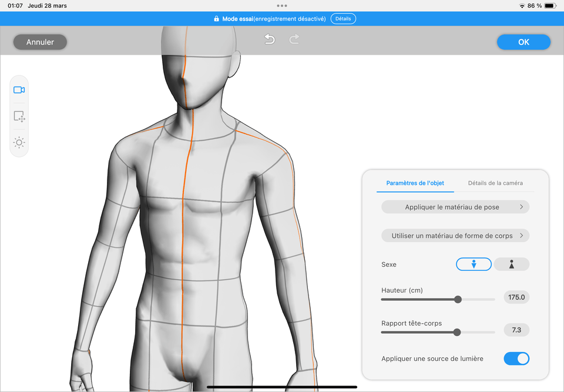564x392 pixels.
Task: Tap the lock icon in trial banner
Action: pyautogui.click(x=216, y=19)
